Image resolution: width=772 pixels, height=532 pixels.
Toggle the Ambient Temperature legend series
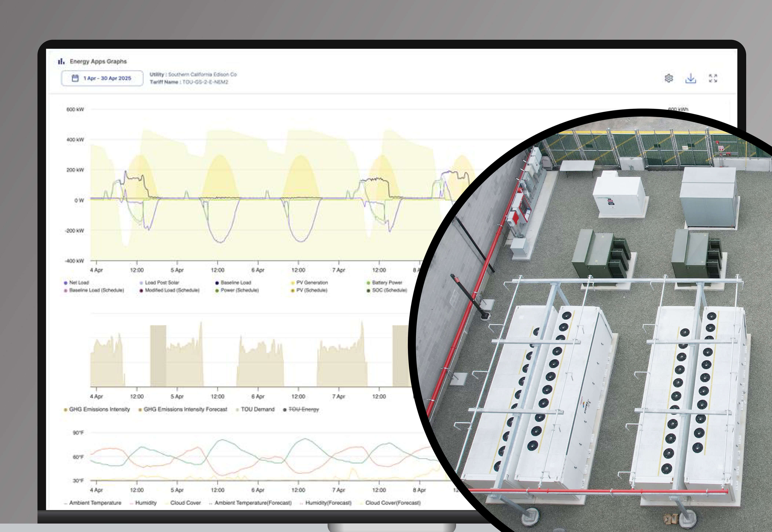click(x=92, y=503)
